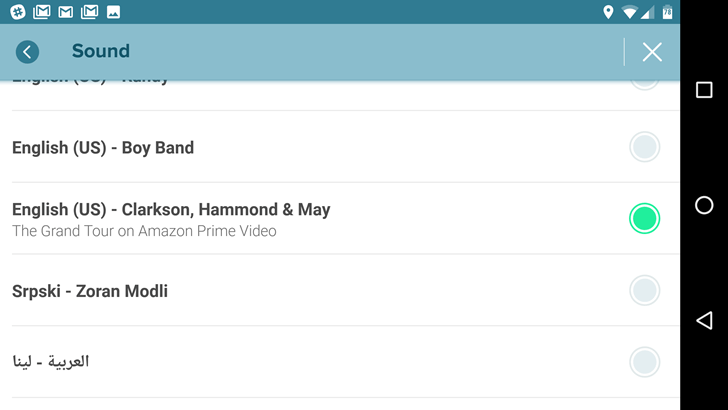
Task: Tap the Sound header title
Action: click(101, 51)
